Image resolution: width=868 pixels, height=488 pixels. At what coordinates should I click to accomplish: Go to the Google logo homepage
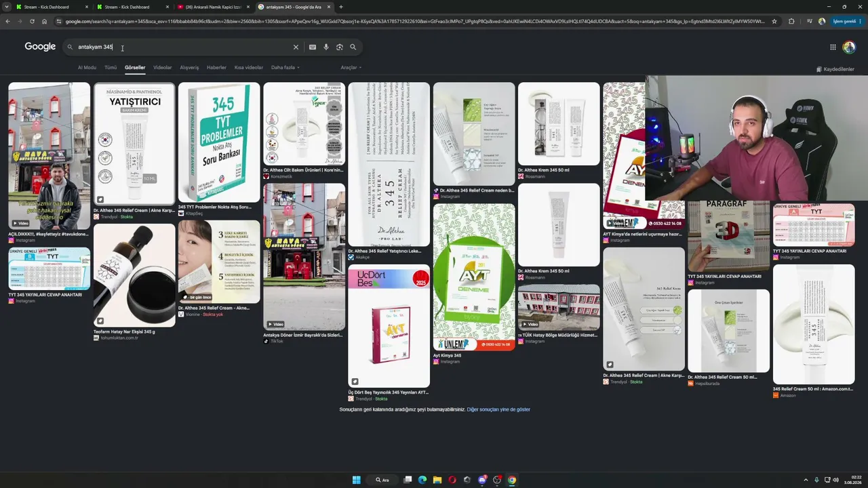40,46
